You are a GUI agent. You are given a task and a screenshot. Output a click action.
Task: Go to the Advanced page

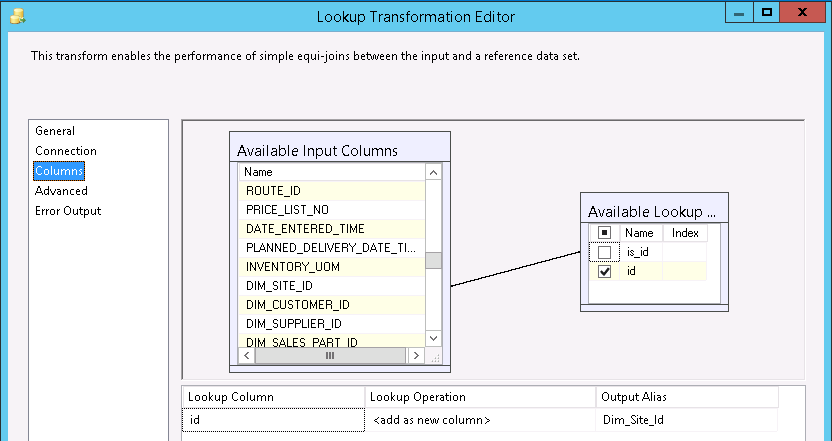[61, 191]
